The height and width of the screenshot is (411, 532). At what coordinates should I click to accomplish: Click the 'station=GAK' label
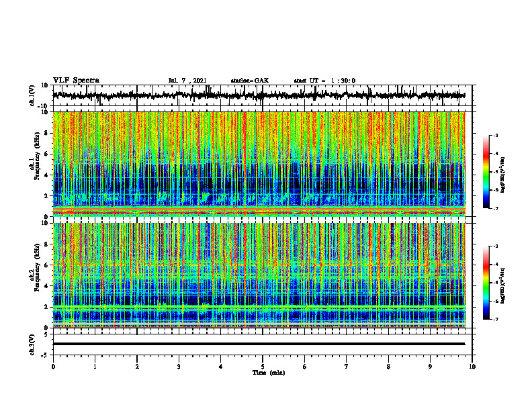[x=250, y=81]
